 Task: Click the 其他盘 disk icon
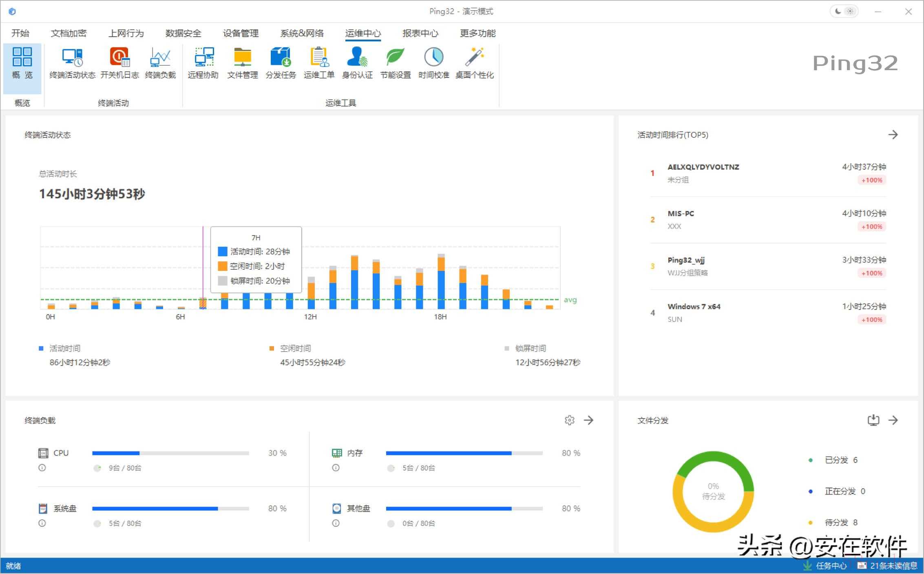[336, 508]
